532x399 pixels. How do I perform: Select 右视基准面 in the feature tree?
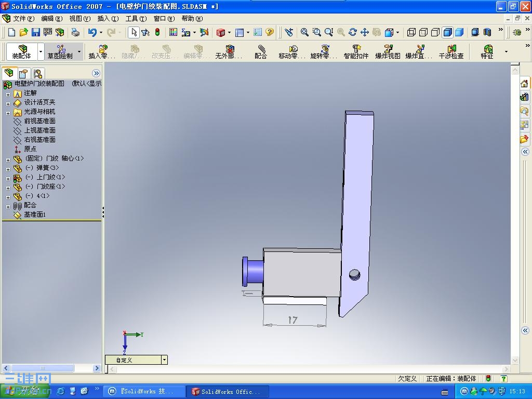tap(39, 140)
